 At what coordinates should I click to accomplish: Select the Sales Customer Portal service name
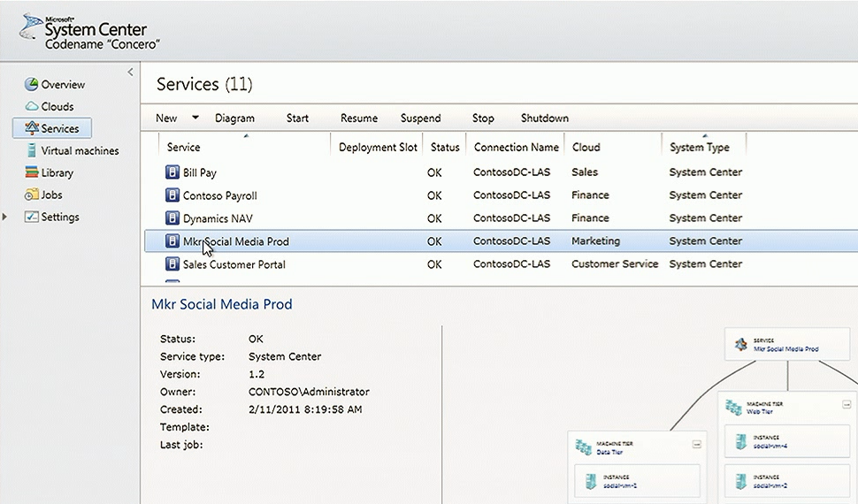pos(234,264)
